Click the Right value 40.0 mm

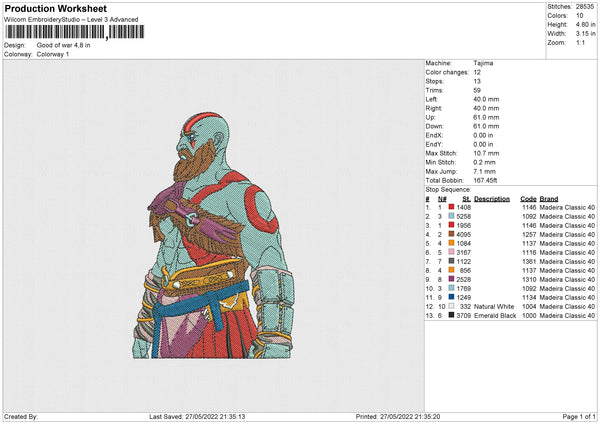tap(486, 108)
